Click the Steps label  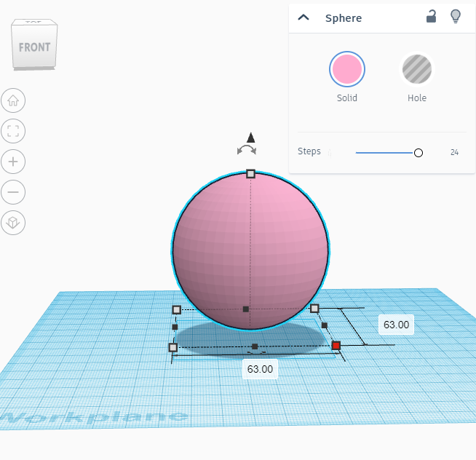[x=309, y=151]
